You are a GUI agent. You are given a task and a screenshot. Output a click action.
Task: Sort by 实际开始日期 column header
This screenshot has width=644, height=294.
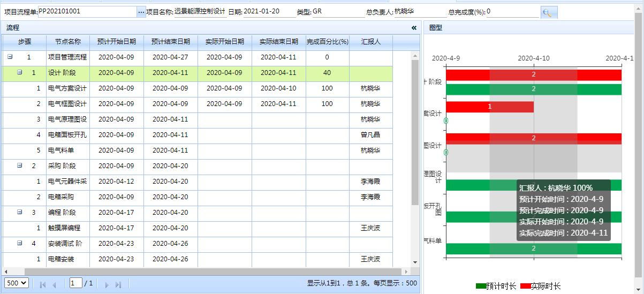[x=225, y=41]
